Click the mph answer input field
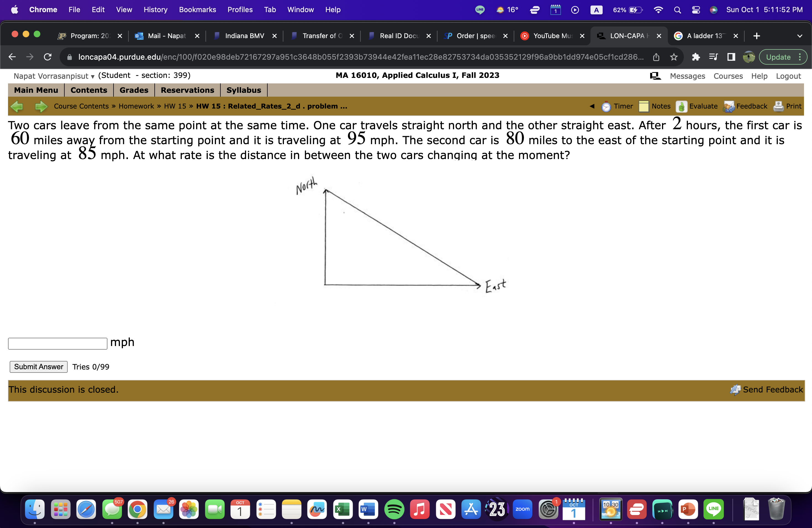812x528 pixels. click(58, 344)
